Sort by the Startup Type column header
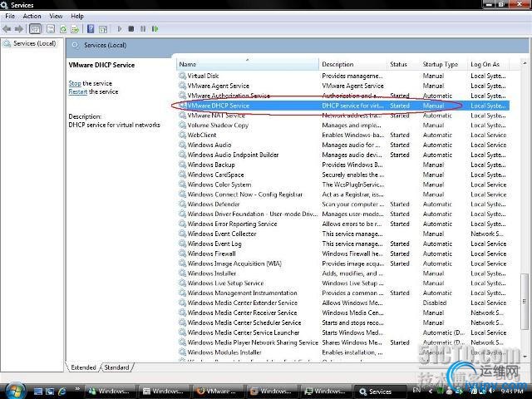Viewport: 532px width, 399px height. click(443, 64)
